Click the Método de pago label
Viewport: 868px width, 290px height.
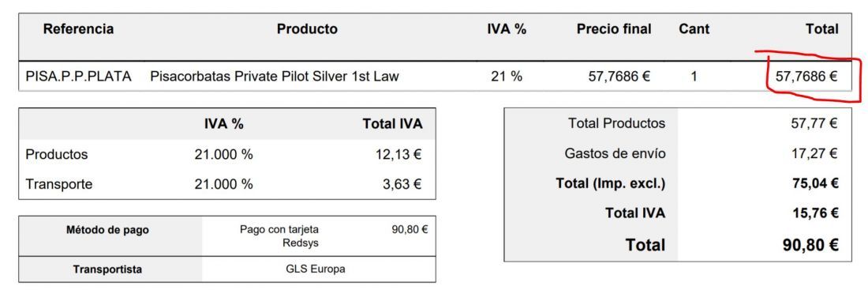[x=107, y=230]
